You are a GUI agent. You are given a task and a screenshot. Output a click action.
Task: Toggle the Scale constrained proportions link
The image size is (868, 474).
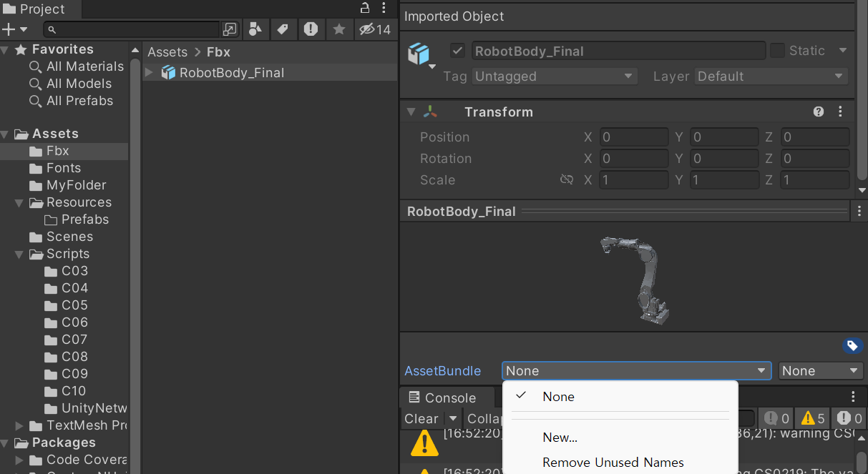(567, 180)
